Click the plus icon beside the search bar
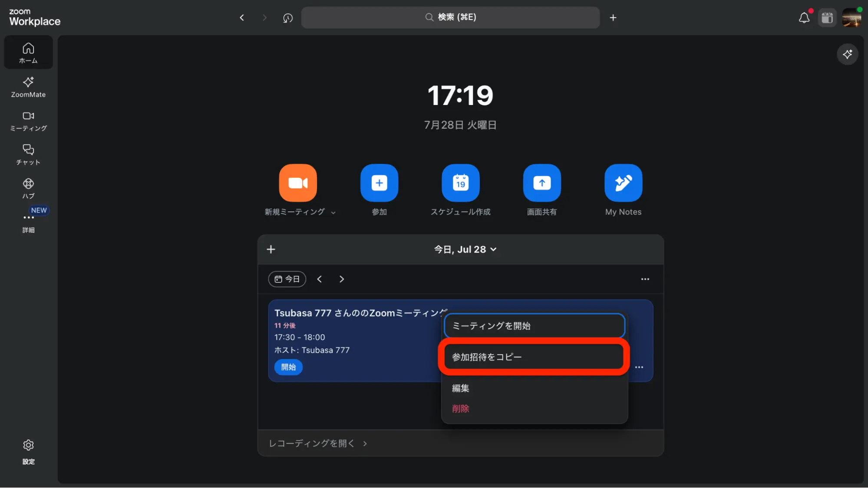Viewport: 868px width, 488px height. 613,17
